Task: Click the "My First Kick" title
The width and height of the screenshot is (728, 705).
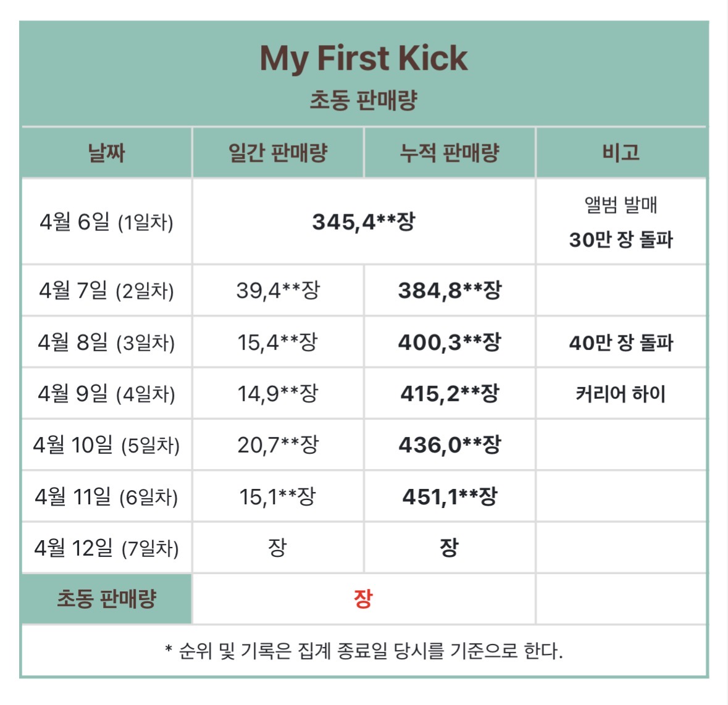Action: point(364,59)
